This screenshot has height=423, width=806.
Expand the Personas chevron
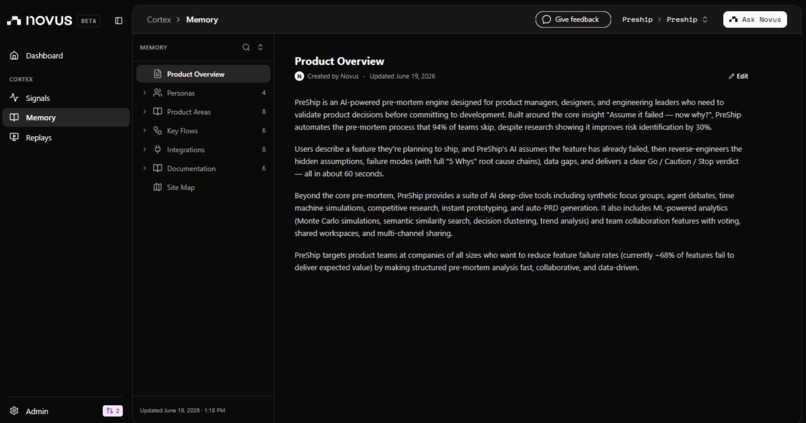pyautogui.click(x=144, y=93)
